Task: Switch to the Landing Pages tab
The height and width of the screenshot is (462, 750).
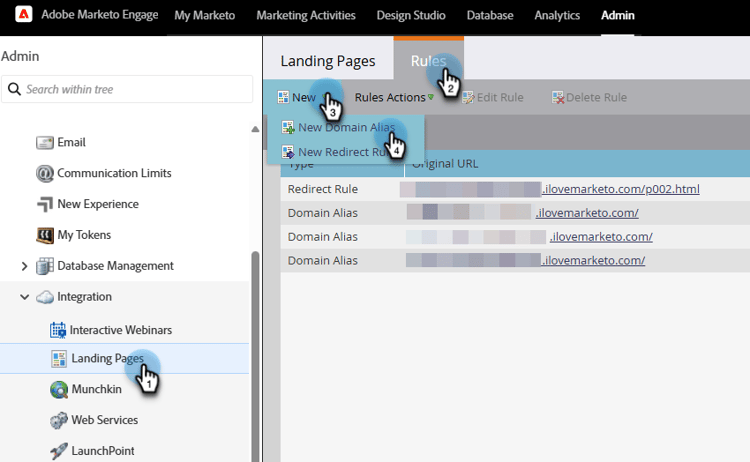Action: point(328,61)
